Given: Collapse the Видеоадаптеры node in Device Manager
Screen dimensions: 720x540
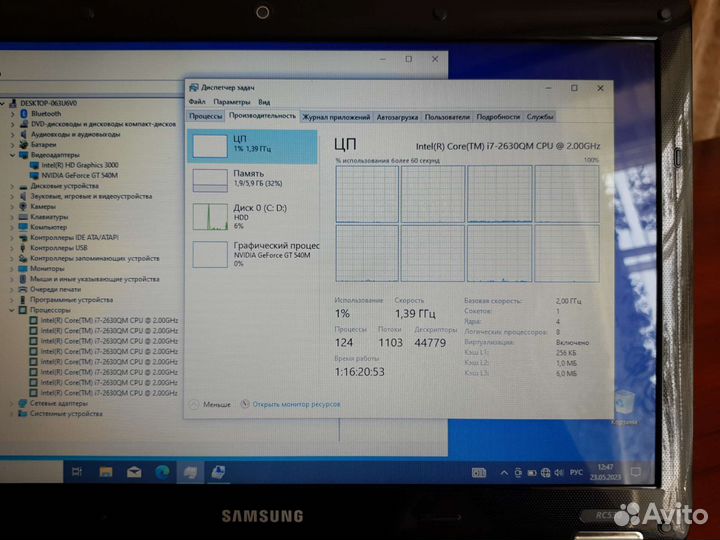Looking at the screenshot, I should [x=12, y=155].
